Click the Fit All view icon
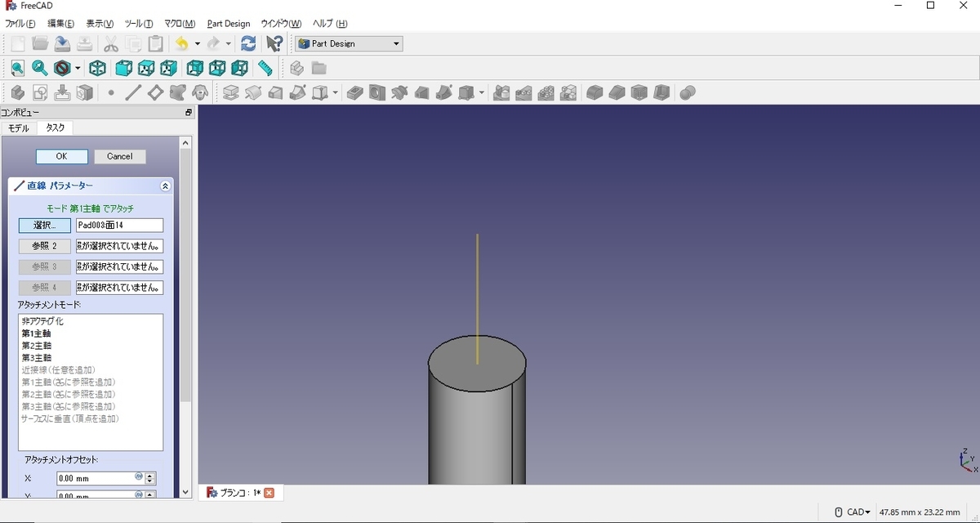Screen dimensions: 980x523 click(x=17, y=68)
